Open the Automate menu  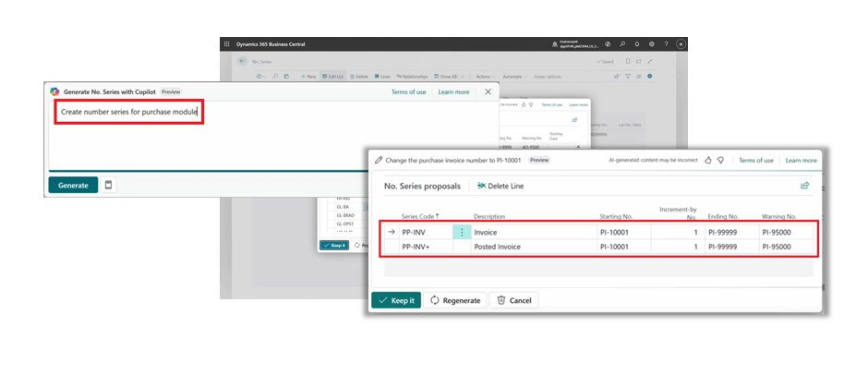514,77
